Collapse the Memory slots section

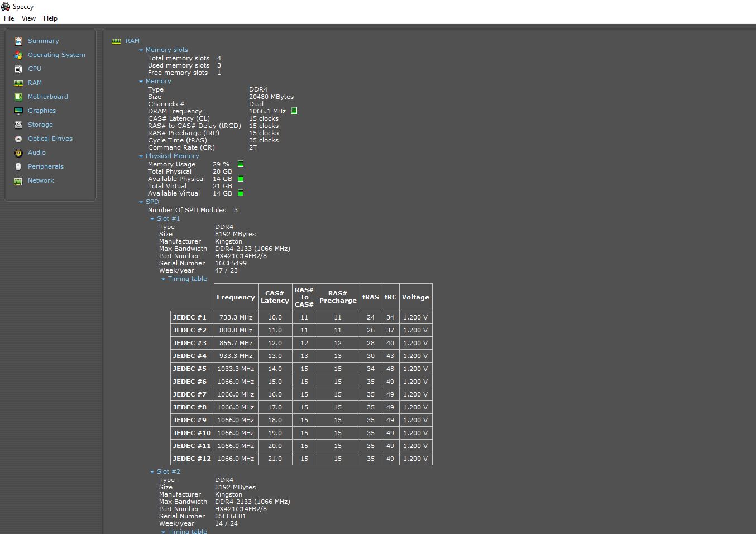[x=141, y=50]
